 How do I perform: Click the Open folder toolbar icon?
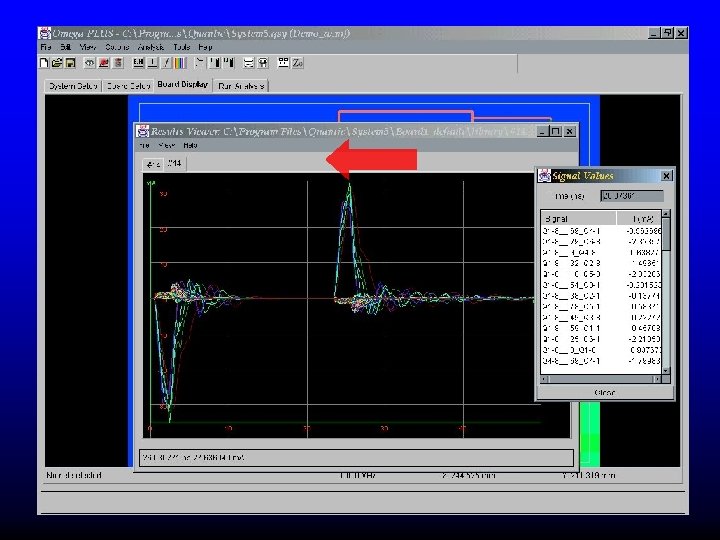[x=57, y=62]
